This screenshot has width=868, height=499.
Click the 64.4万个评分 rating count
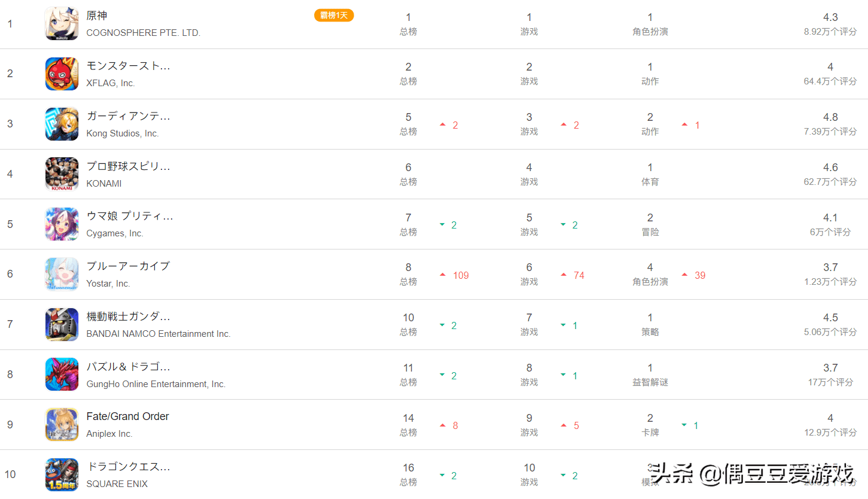click(x=830, y=81)
